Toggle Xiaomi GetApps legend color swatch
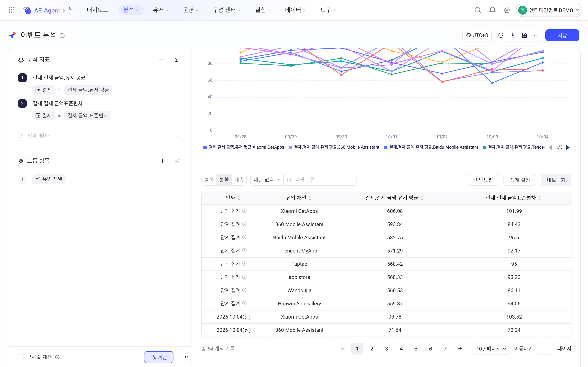Screen dimensions: 588x367 point(205,147)
